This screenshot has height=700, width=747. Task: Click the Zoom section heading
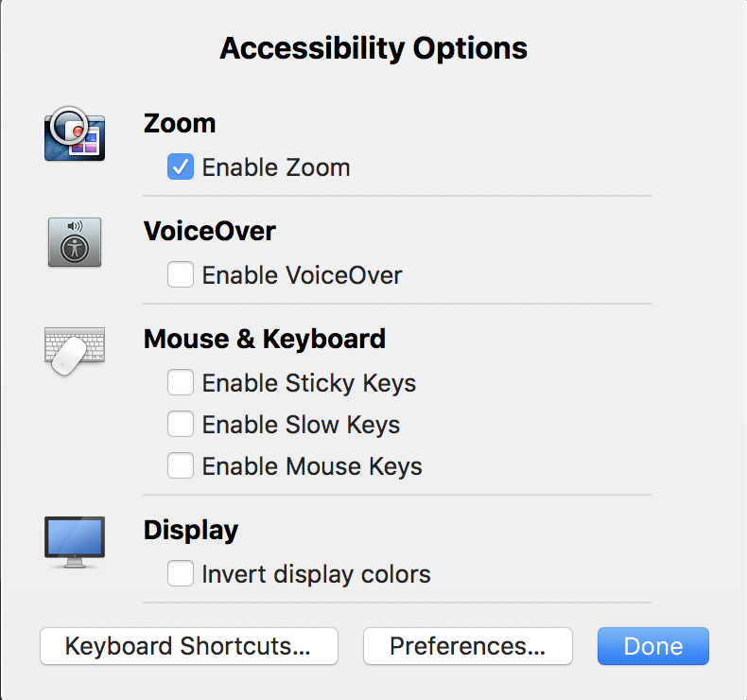[x=180, y=123]
